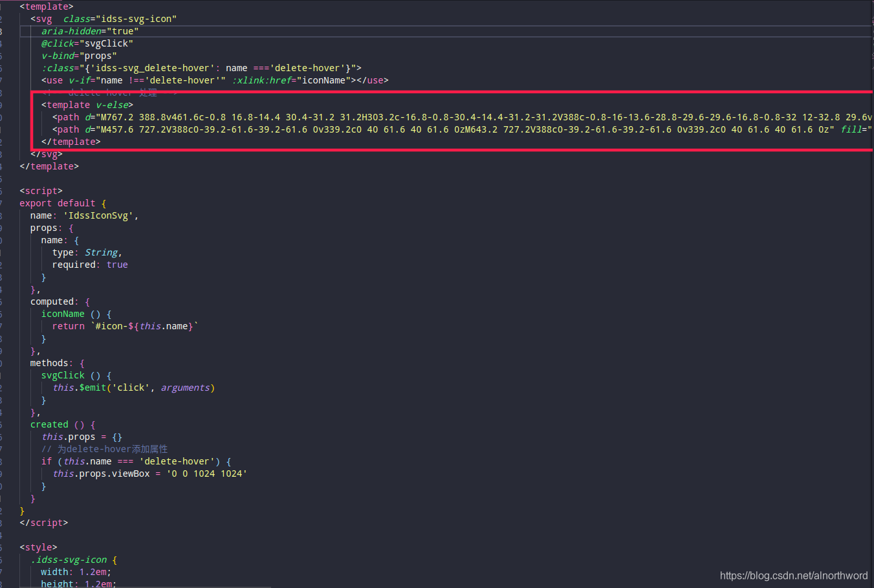
Task: Click the 'export default {' line
Action: [63, 203]
